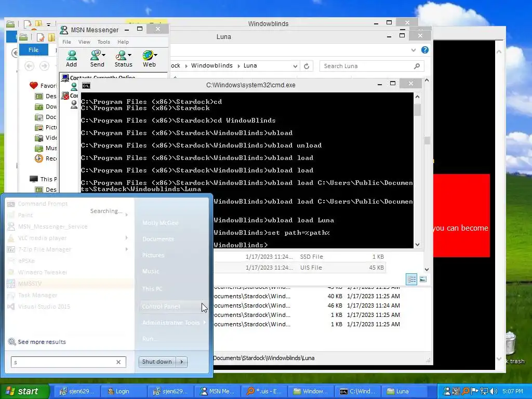The image size is (532, 399).
Task: Open the File menu in MSN Messenger
Action: 66,42
